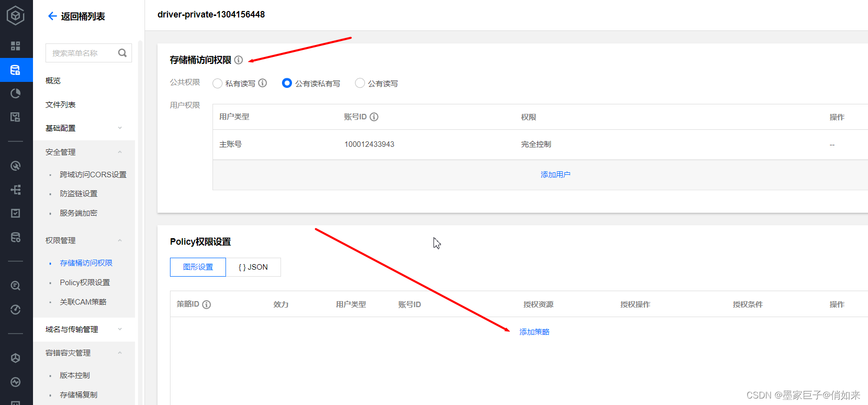
Task: Expand the 基础配置 menu chevron
Action: coord(120,128)
